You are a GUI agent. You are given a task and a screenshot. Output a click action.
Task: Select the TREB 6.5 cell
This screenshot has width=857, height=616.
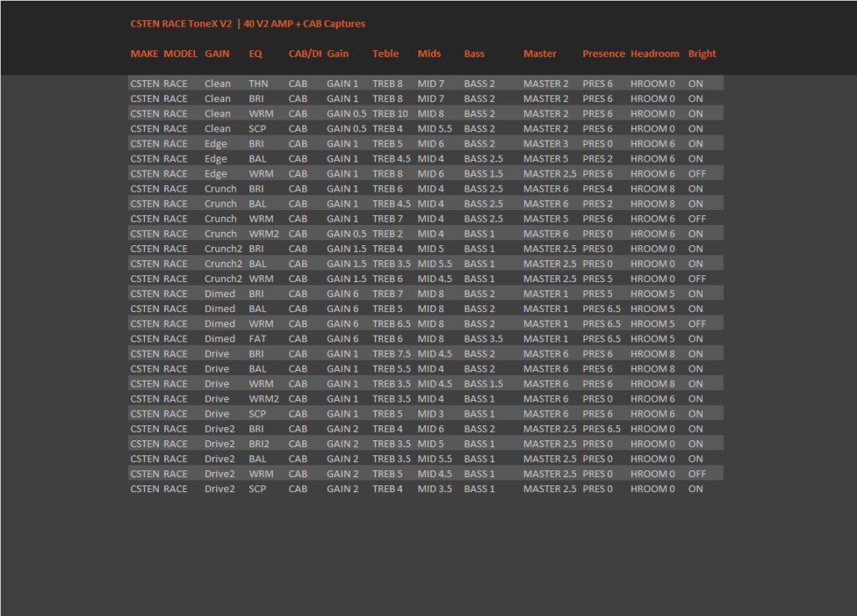(392, 324)
